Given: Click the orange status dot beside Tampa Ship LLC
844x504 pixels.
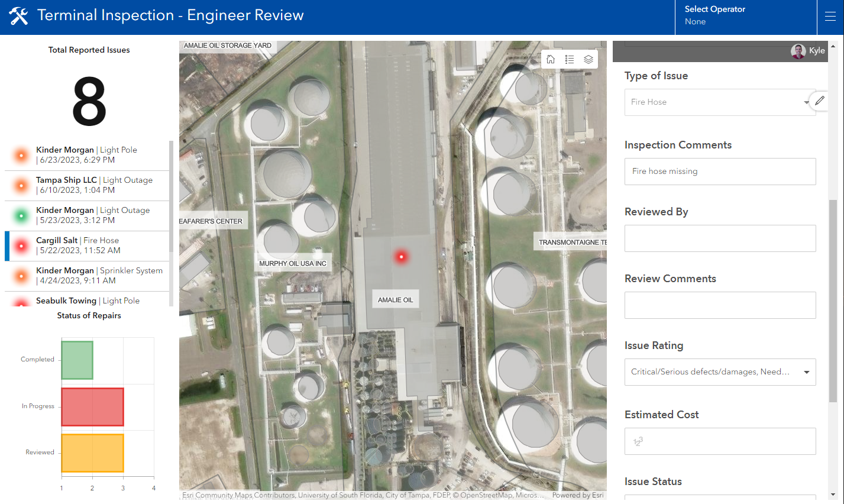Looking at the screenshot, I should 21,185.
